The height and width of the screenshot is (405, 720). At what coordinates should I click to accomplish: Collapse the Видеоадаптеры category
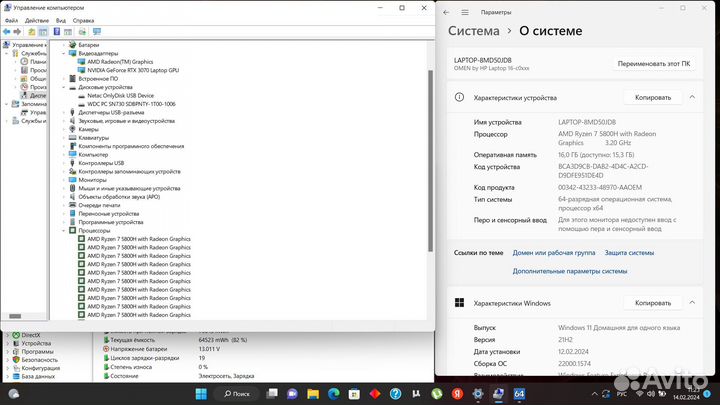[x=64, y=53]
